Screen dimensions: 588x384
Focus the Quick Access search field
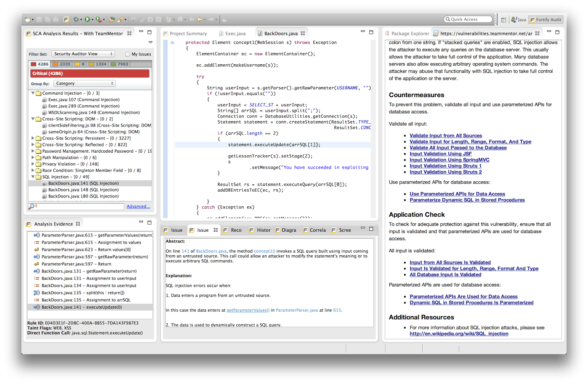point(468,19)
